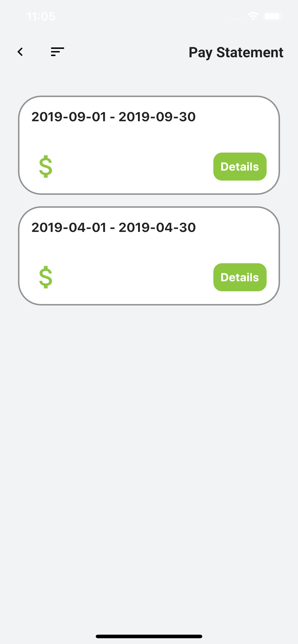Tap the battery status icon
298x644 pixels.
click(x=273, y=16)
